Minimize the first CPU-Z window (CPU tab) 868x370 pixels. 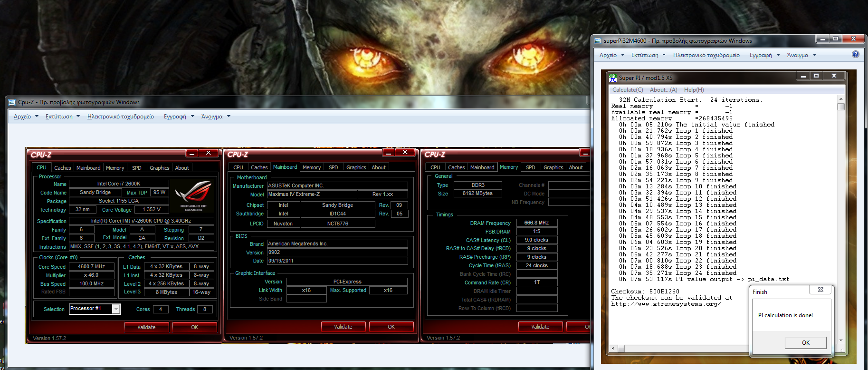[x=192, y=153]
